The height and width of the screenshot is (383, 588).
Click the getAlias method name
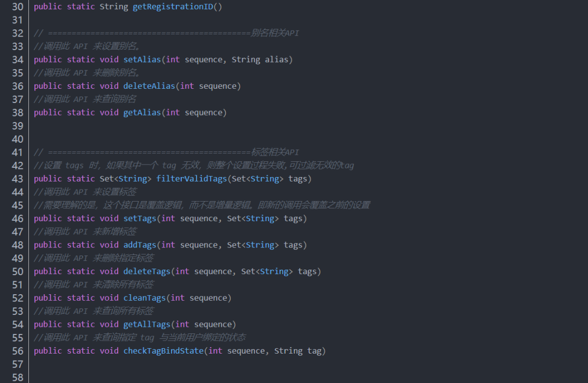pos(142,113)
